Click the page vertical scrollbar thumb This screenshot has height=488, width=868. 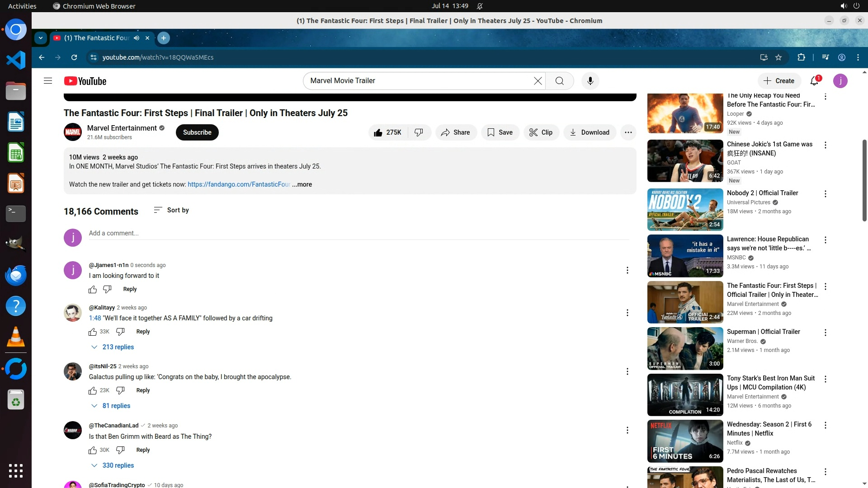click(x=864, y=181)
